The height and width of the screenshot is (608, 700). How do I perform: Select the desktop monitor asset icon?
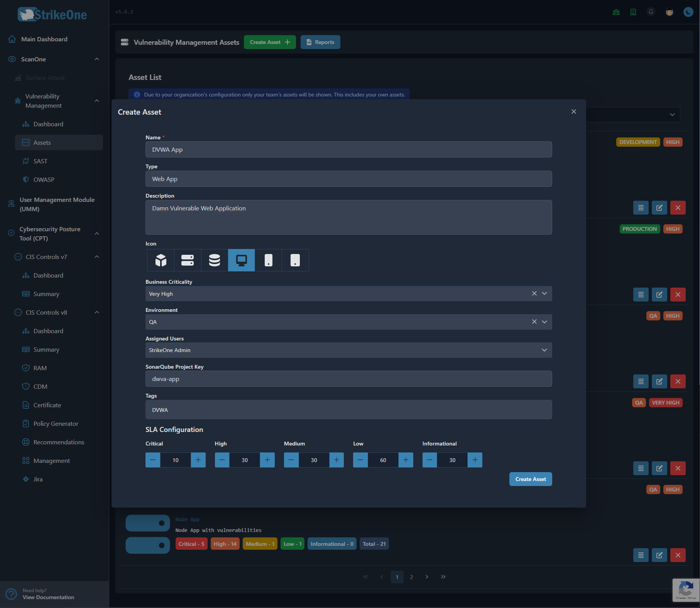(242, 260)
